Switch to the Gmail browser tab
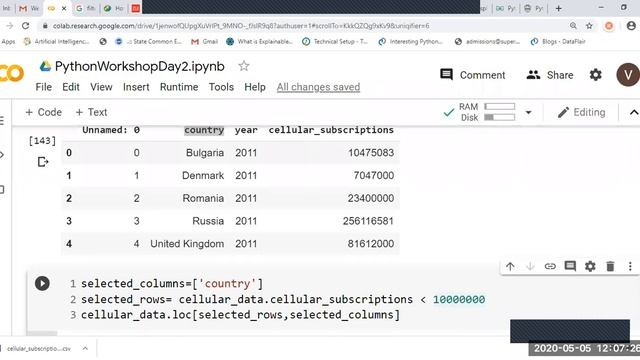 [x=29, y=8]
